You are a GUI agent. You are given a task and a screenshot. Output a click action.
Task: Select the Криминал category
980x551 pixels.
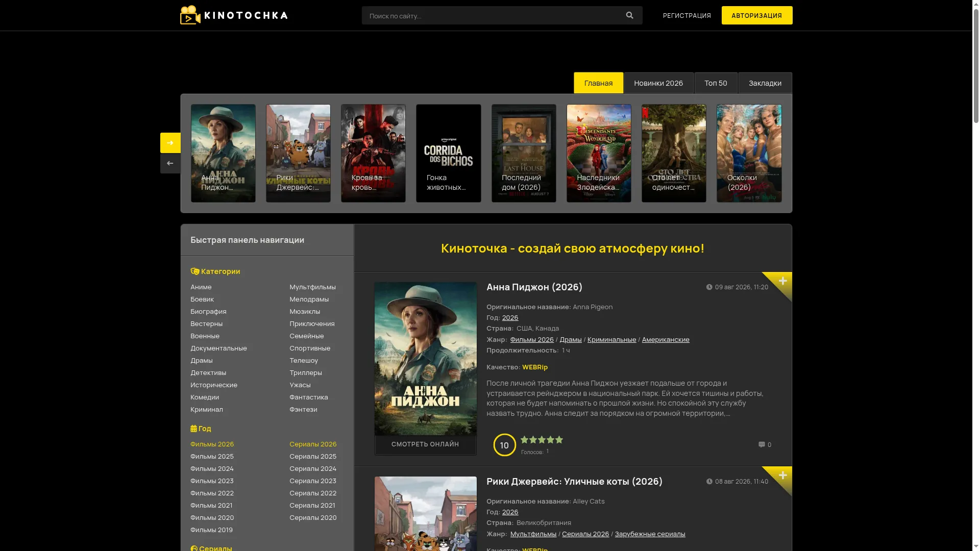click(207, 409)
